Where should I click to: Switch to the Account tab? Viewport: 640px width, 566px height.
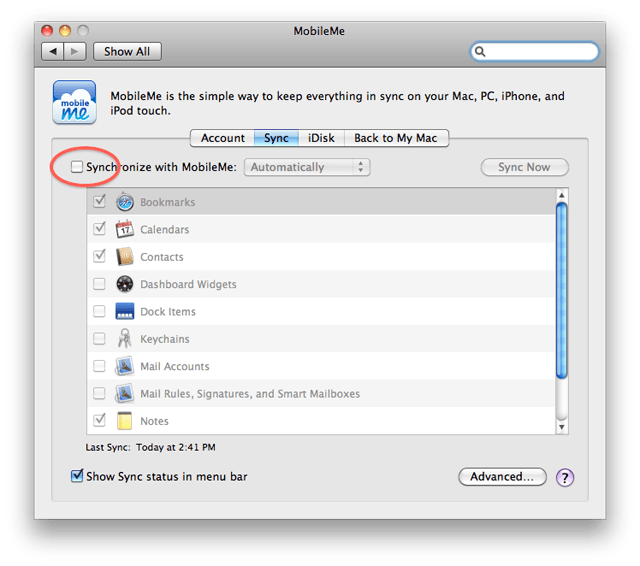222,138
